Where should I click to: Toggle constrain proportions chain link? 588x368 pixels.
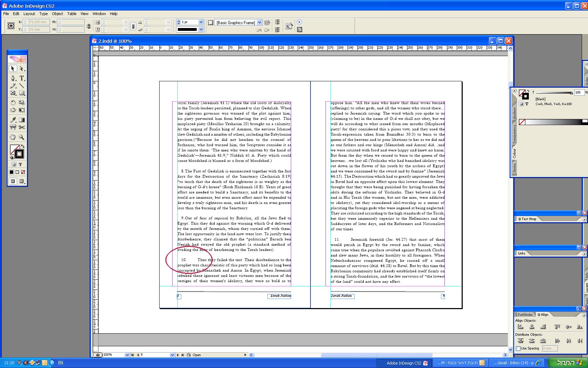click(x=133, y=26)
